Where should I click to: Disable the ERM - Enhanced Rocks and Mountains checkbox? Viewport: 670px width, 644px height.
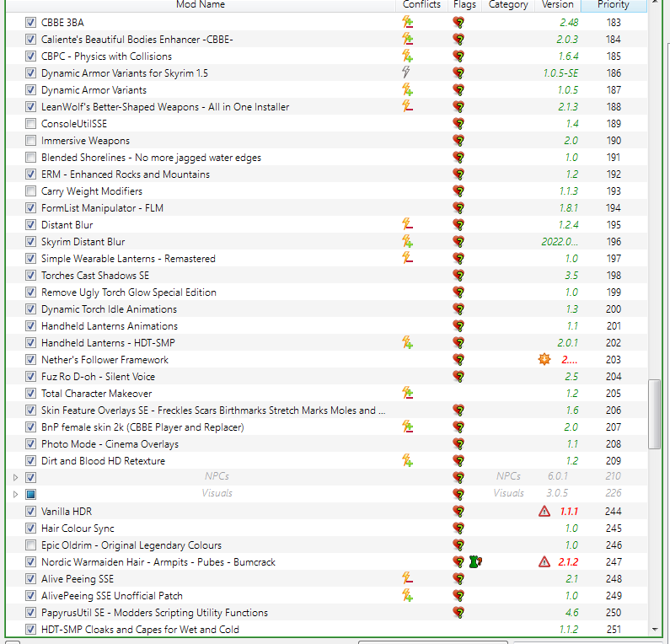click(x=30, y=174)
